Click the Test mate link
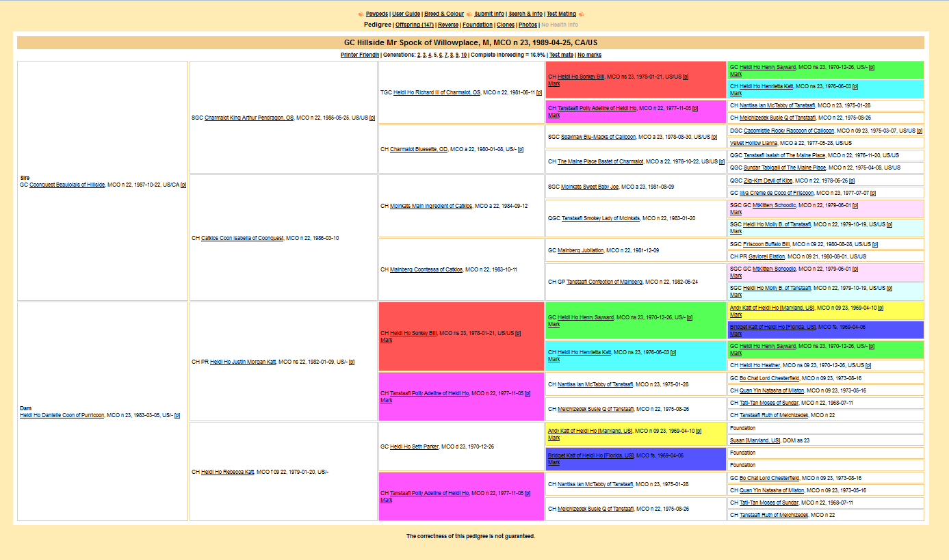The width and height of the screenshot is (949, 560). pyautogui.click(x=561, y=55)
